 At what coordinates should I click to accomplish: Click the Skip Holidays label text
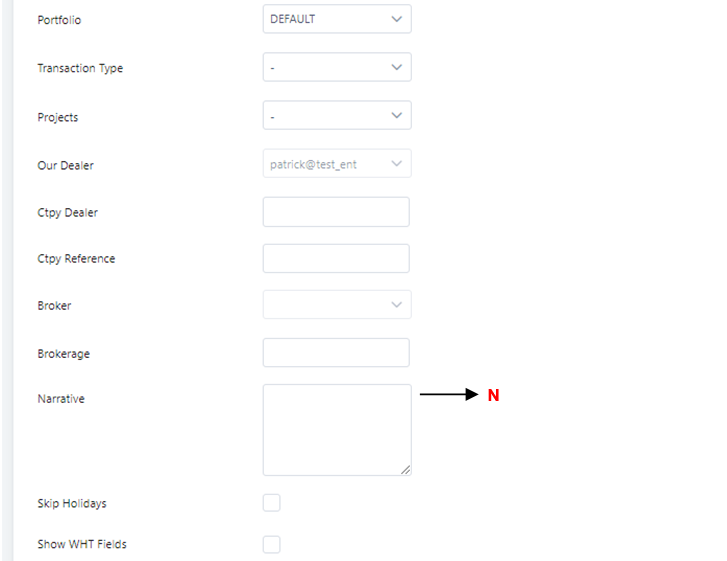point(72,504)
